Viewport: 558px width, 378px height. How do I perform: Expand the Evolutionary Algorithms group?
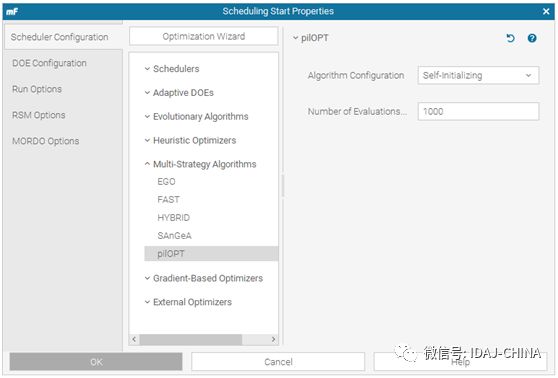click(147, 116)
